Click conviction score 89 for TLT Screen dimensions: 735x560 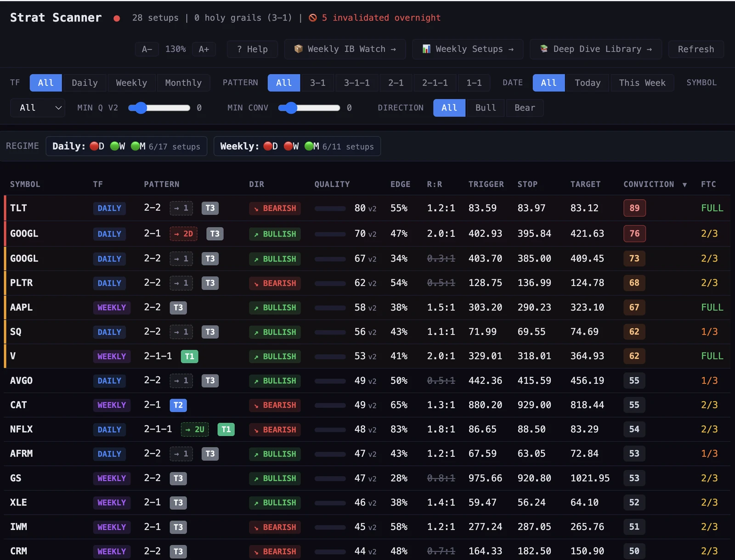point(634,208)
